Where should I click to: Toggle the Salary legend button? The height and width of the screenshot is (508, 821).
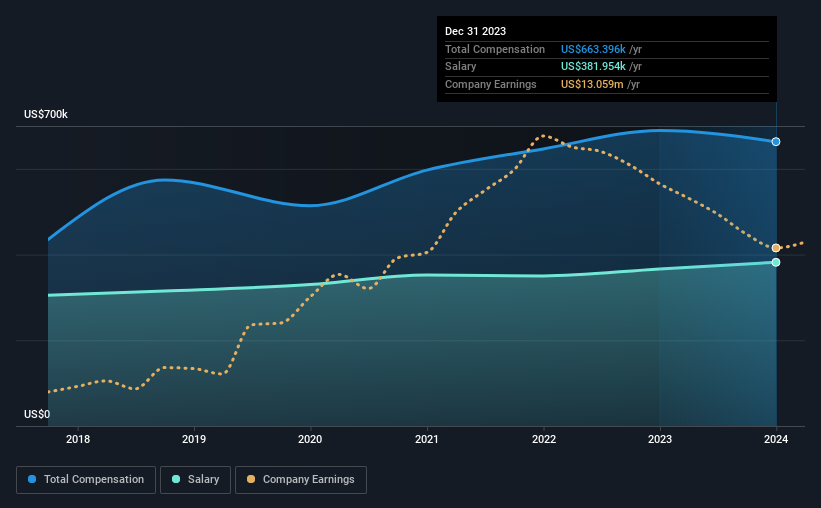[x=195, y=480]
